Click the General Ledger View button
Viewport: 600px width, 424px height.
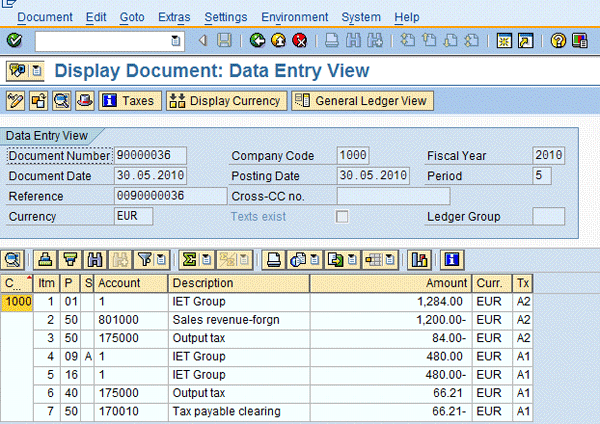click(361, 101)
